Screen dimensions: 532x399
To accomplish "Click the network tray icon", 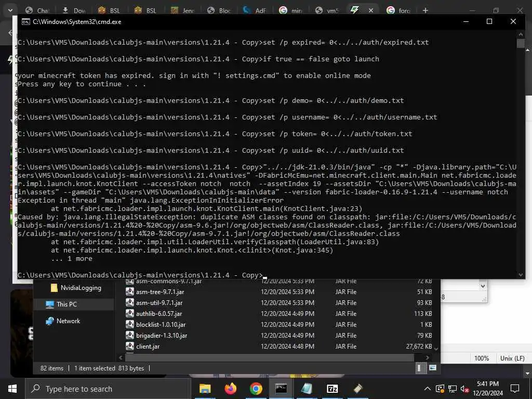I will pyautogui.click(x=453, y=389).
